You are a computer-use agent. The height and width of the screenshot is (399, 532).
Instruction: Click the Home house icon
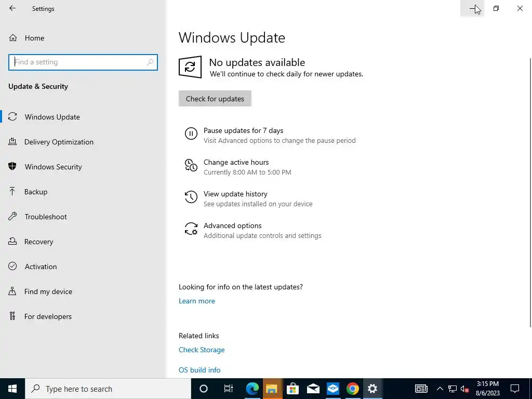click(13, 37)
